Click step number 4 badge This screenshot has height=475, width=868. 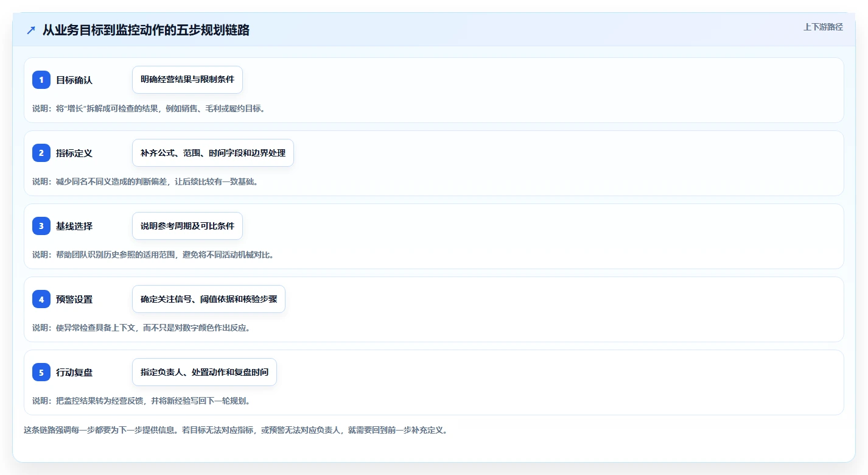41,299
